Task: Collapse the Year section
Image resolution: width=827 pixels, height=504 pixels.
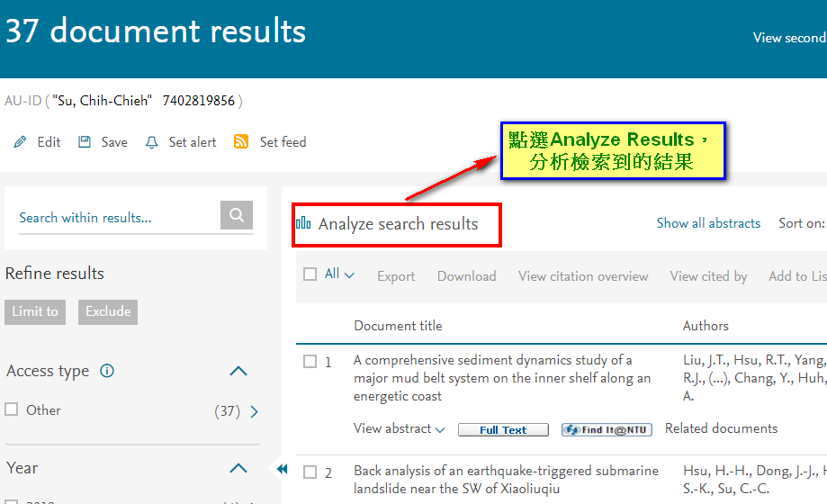Action: (x=238, y=468)
